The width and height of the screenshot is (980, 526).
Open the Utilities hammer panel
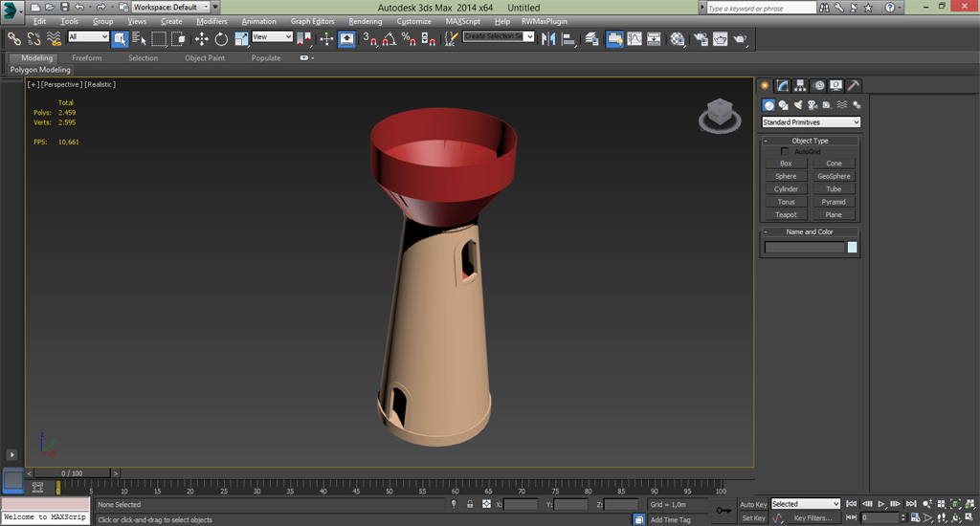pyautogui.click(x=854, y=85)
